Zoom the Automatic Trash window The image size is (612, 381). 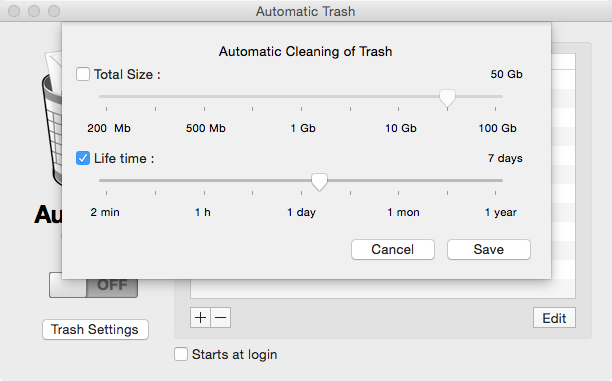(x=54, y=11)
